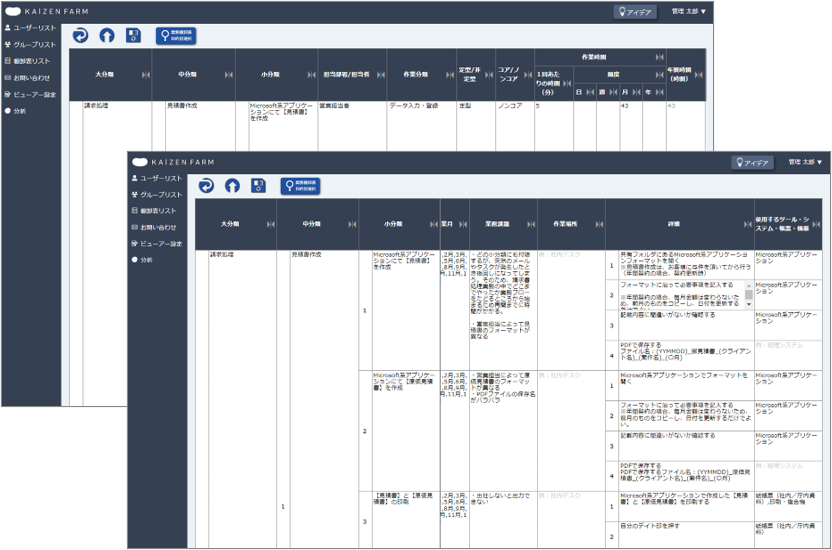
Task: Click the down arrow of detail cell scrollbar
Action: click(749, 305)
